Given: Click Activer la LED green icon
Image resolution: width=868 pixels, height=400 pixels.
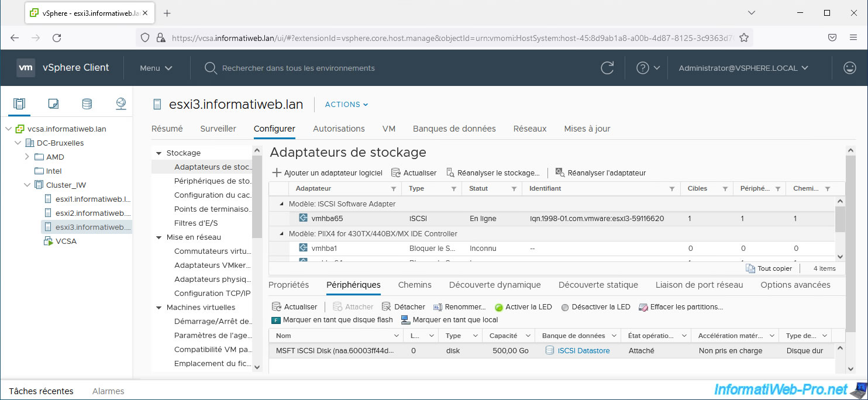Looking at the screenshot, I should click(499, 307).
